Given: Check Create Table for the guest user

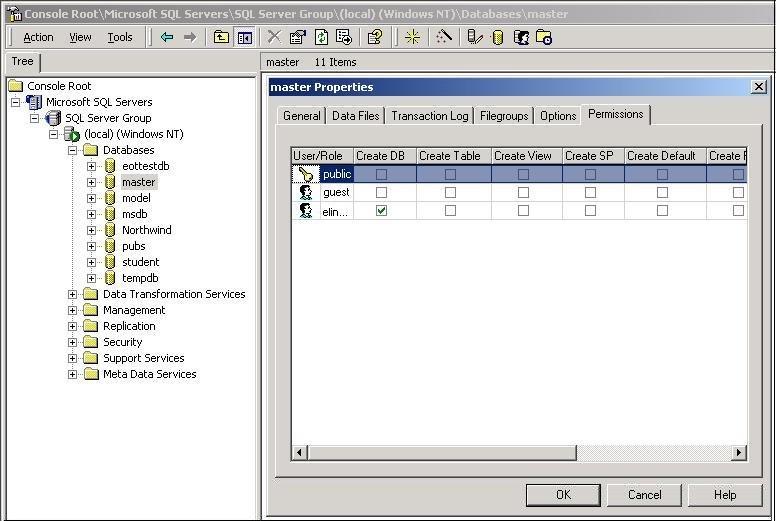Looking at the screenshot, I should tap(450, 192).
